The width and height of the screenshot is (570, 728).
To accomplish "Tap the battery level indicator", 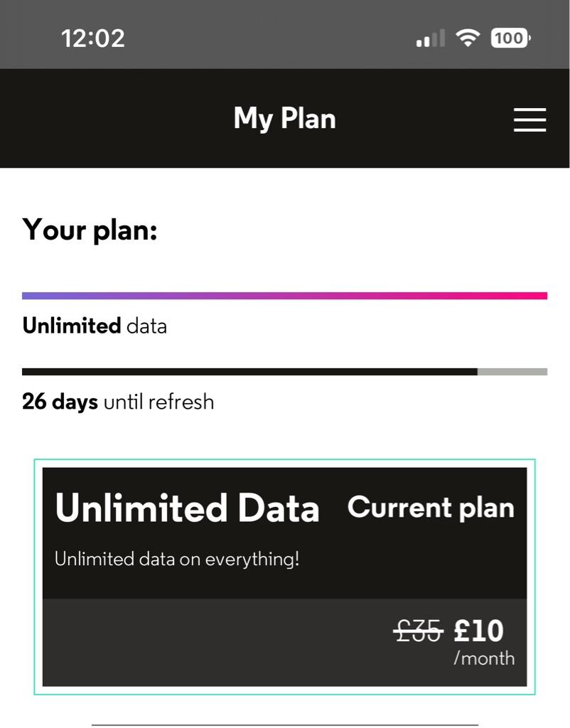I will [510, 38].
